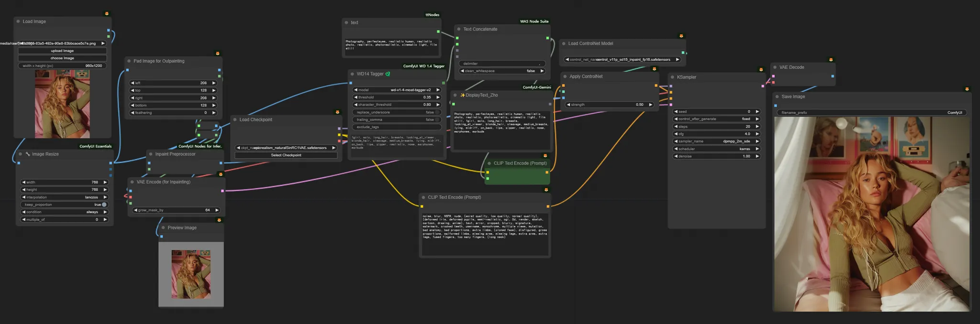The width and height of the screenshot is (980, 324).
Task: Click the upload image button
Action: (62, 51)
